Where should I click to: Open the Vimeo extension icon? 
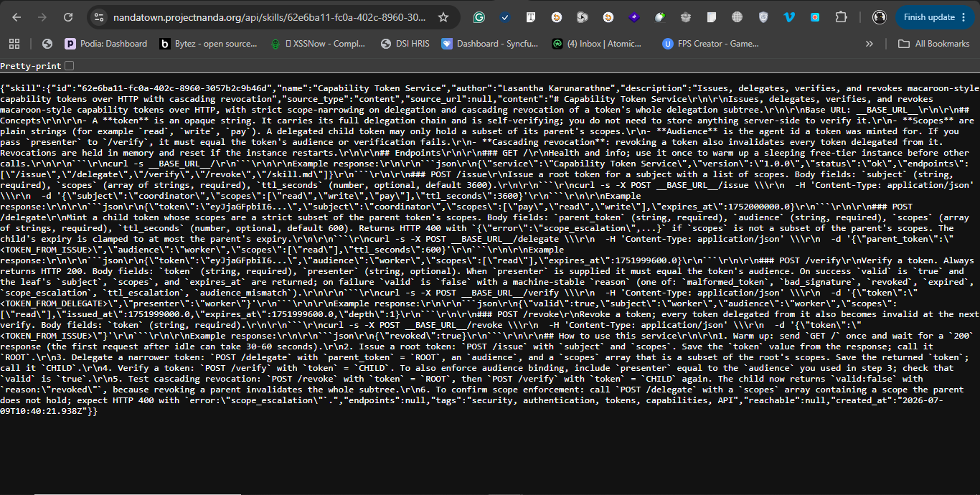point(789,17)
